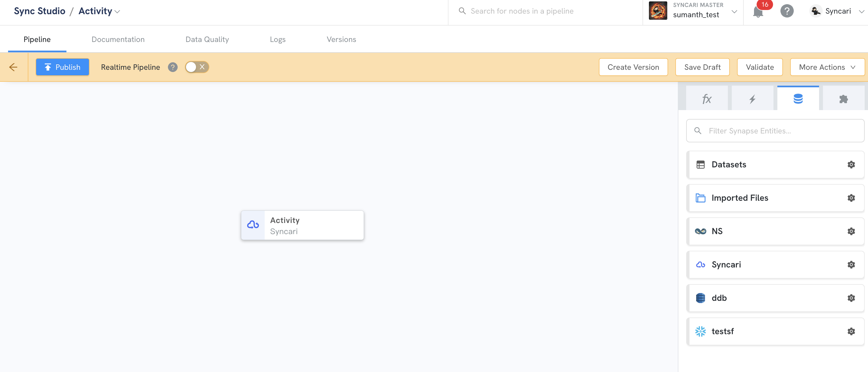Viewport: 868px width, 372px height.
Task: Expand the Imported Files entity group
Action: pyautogui.click(x=775, y=198)
